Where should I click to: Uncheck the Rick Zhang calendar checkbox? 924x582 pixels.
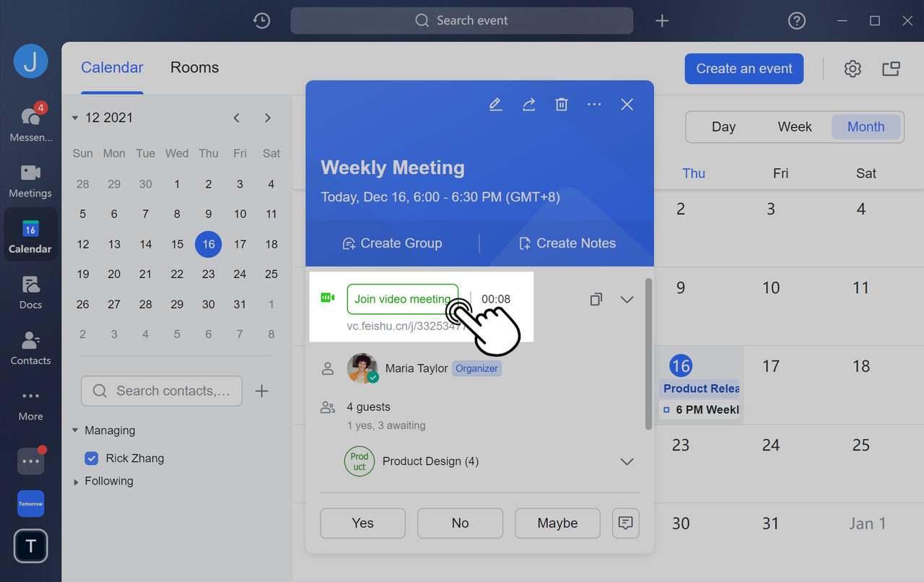point(92,459)
